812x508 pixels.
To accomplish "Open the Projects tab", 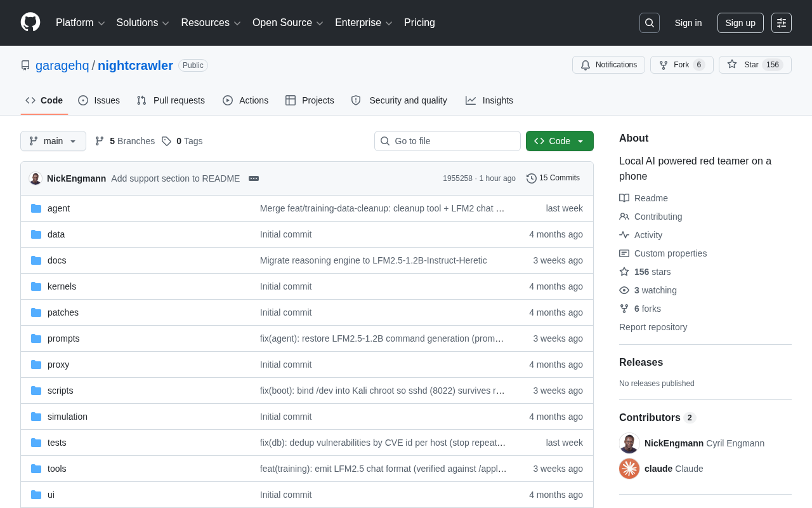I will click(310, 100).
